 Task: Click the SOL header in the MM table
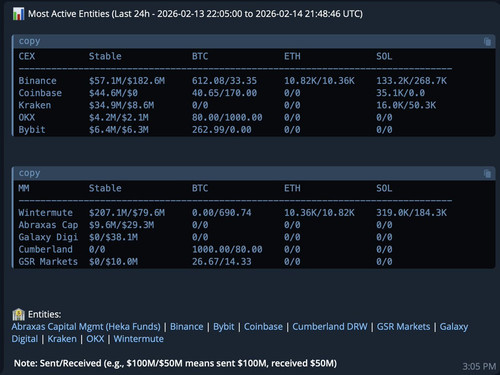click(384, 188)
